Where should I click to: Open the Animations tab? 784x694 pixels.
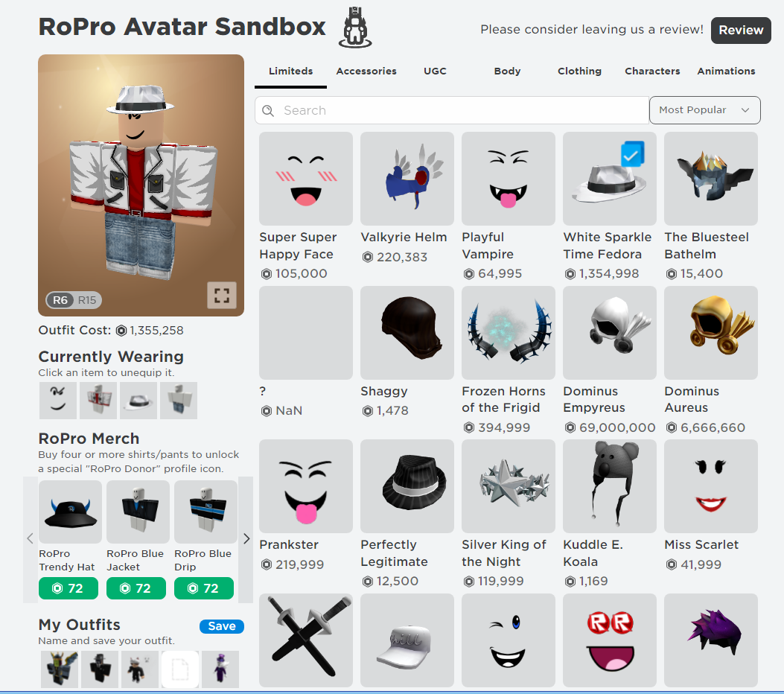pyautogui.click(x=726, y=71)
